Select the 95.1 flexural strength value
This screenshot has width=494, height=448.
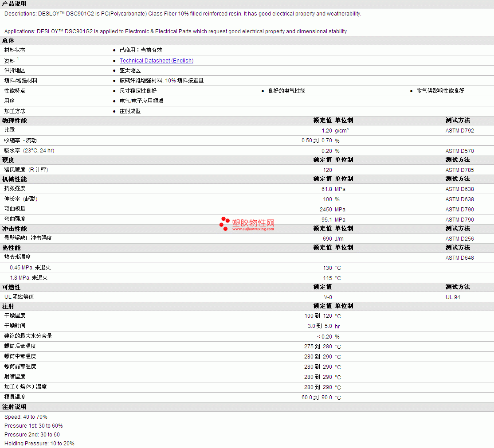[x=327, y=220]
